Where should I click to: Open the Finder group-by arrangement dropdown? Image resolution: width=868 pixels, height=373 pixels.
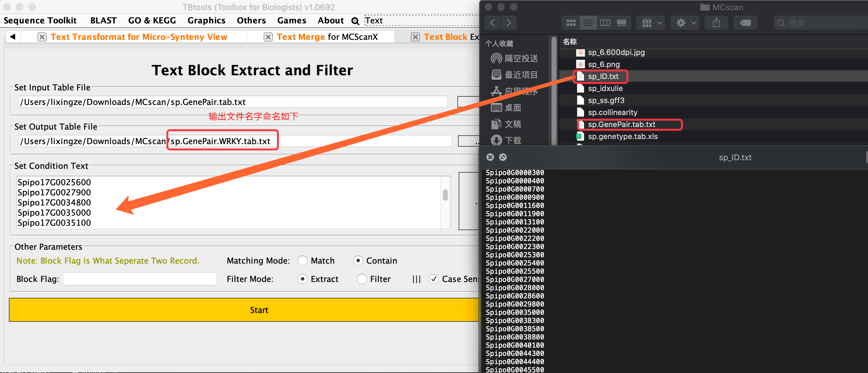pyautogui.click(x=651, y=23)
